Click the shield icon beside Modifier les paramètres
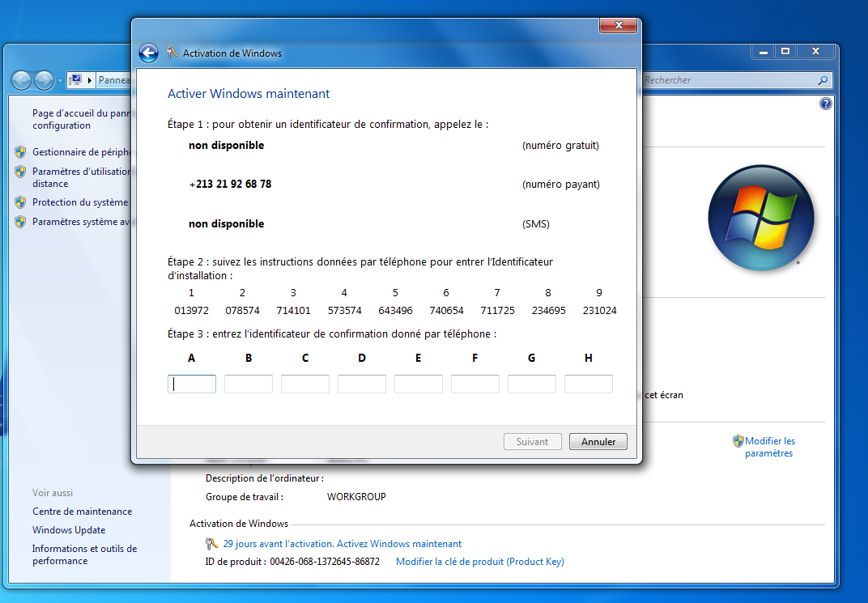 pyautogui.click(x=738, y=441)
